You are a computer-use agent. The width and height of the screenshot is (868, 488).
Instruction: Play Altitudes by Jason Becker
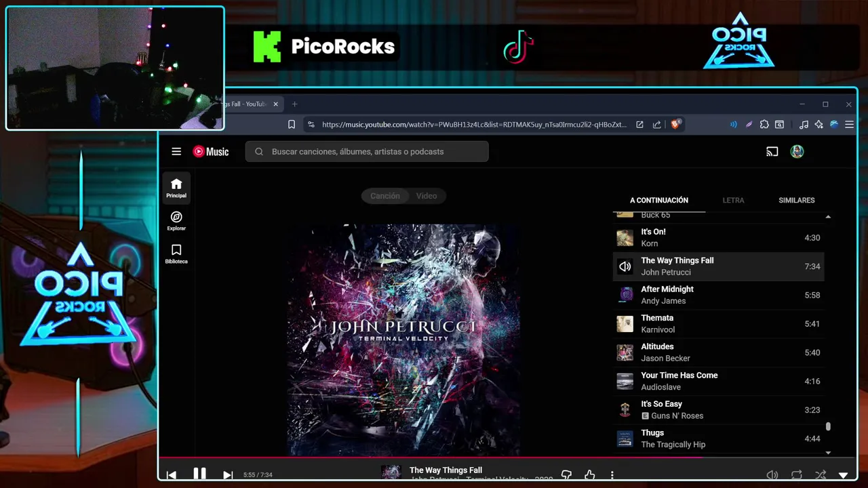[719, 352]
